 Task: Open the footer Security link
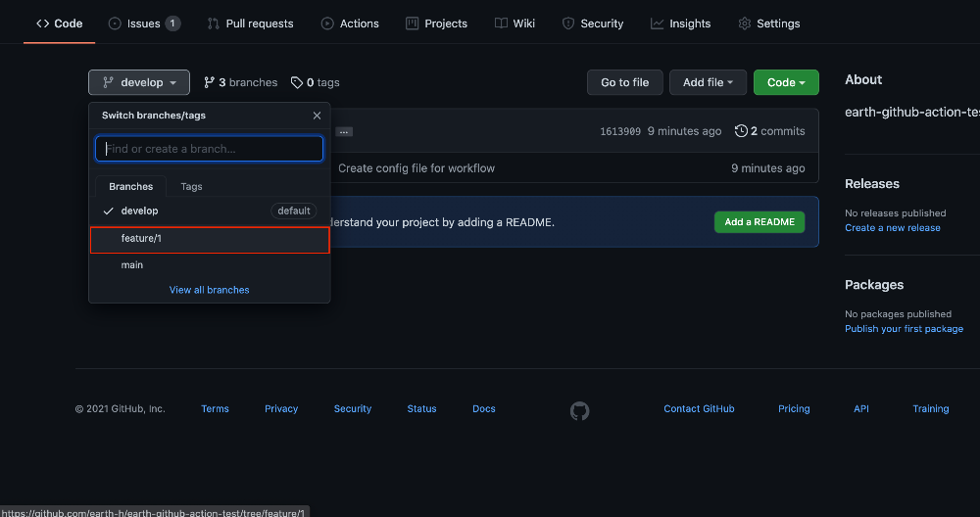tap(353, 408)
